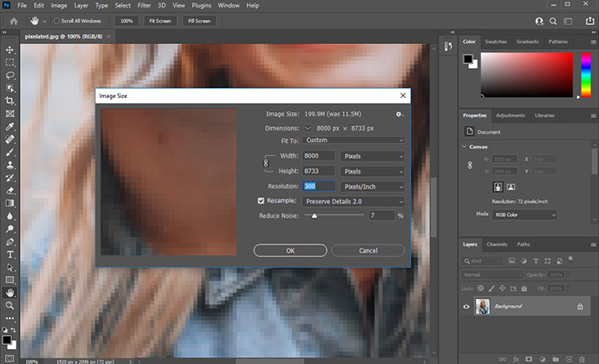The width and height of the screenshot is (599, 364).
Task: Switch to the Channels tab
Action: [498, 244]
